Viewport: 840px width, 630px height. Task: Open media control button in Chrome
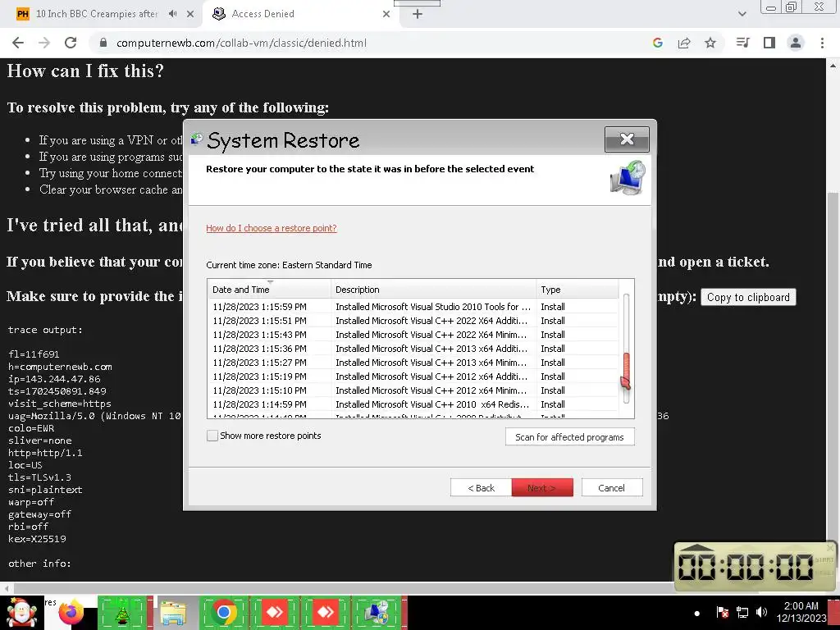coord(742,43)
